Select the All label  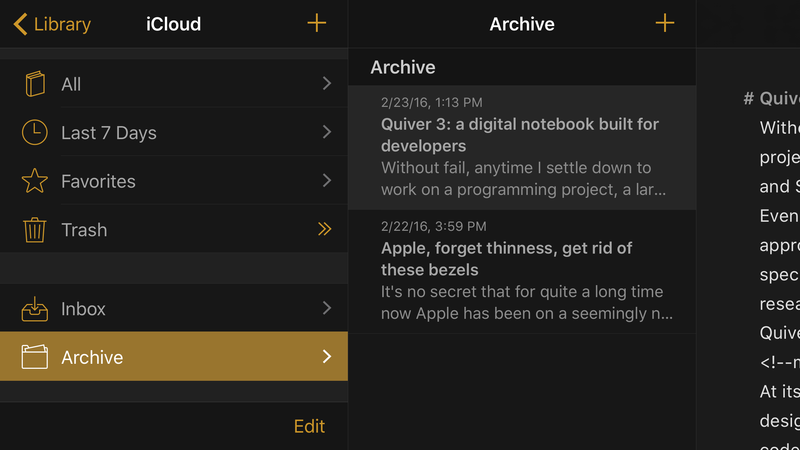[x=71, y=84]
